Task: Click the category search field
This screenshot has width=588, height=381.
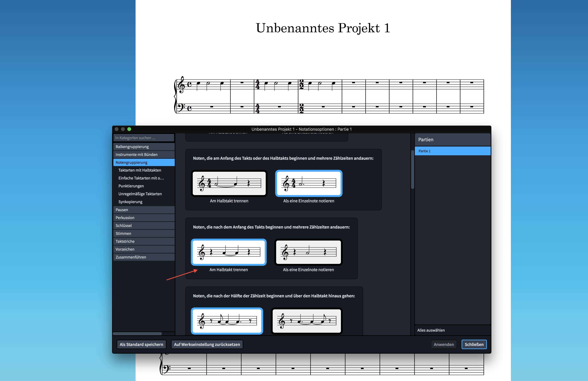Action: (144, 138)
